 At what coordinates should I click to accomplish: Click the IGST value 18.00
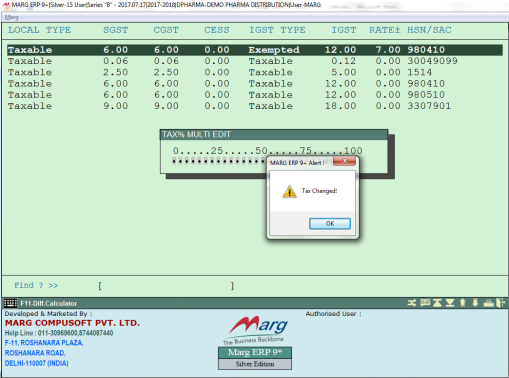(x=340, y=106)
